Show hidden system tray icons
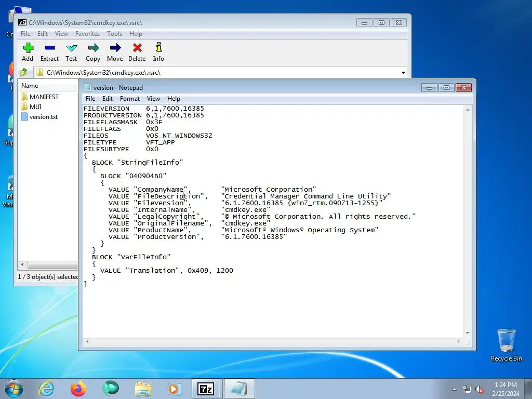532x399 pixels. tap(454, 389)
